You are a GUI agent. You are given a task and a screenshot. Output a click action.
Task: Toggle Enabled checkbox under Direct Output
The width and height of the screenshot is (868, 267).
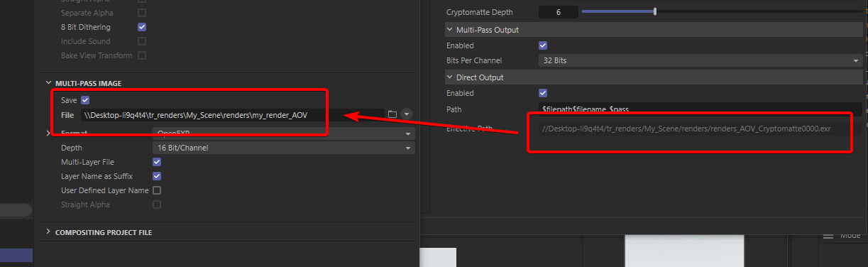click(x=543, y=93)
